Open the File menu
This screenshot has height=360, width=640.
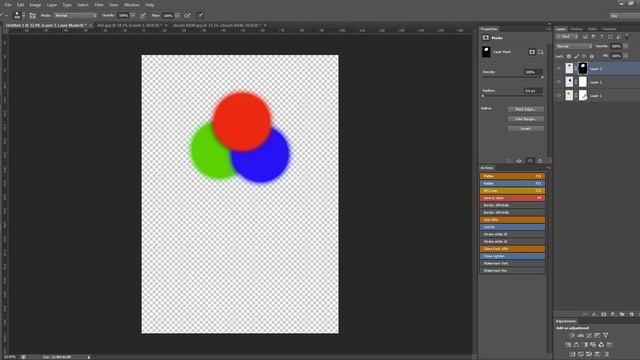coord(8,5)
